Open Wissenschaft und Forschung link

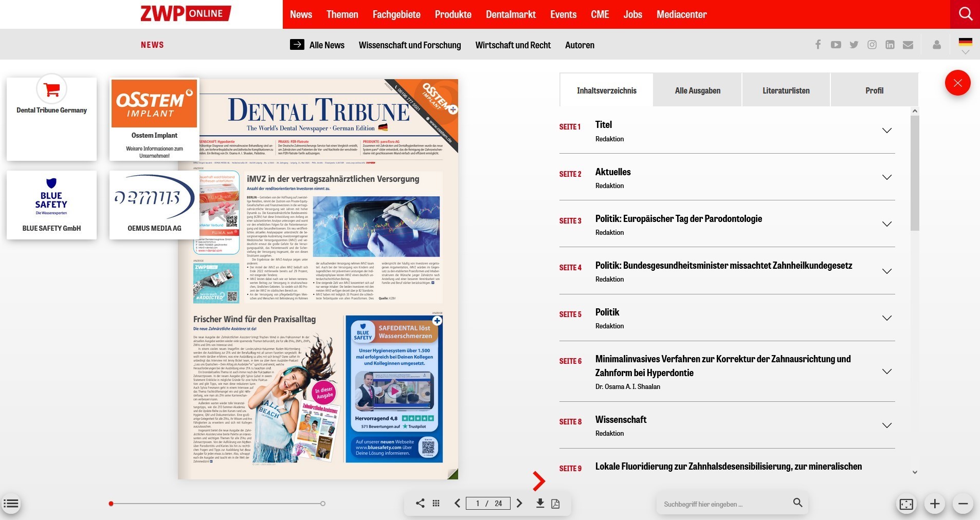click(x=410, y=45)
